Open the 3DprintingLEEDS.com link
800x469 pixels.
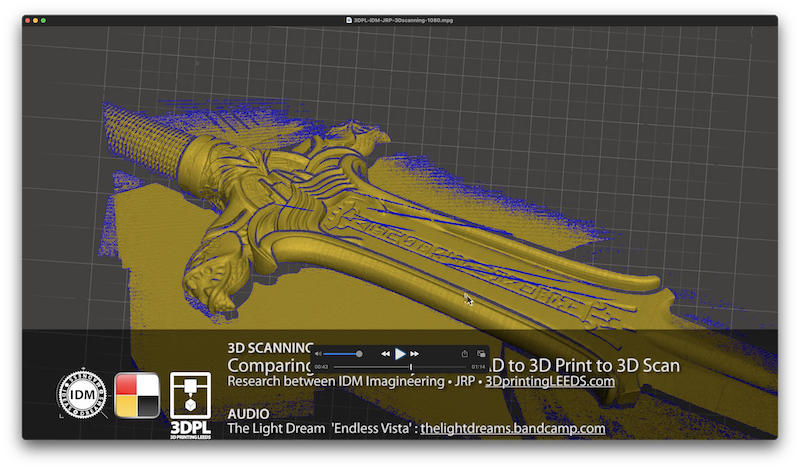[x=549, y=382]
